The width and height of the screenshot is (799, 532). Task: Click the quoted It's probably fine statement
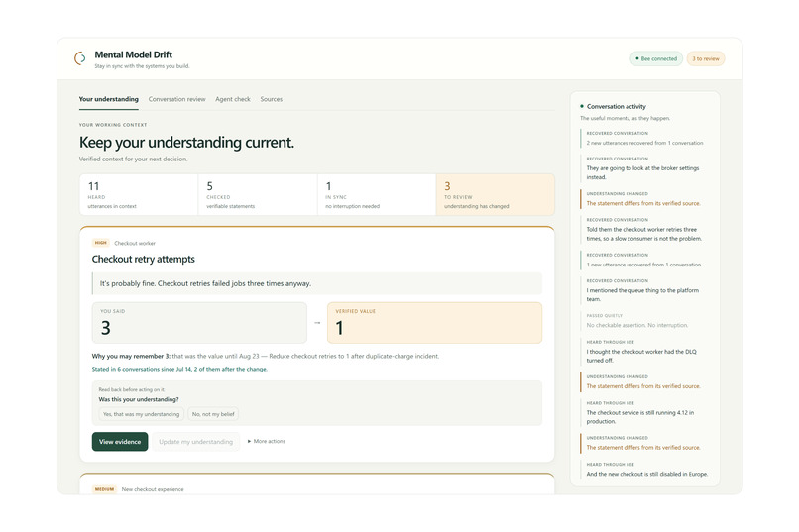(x=317, y=283)
